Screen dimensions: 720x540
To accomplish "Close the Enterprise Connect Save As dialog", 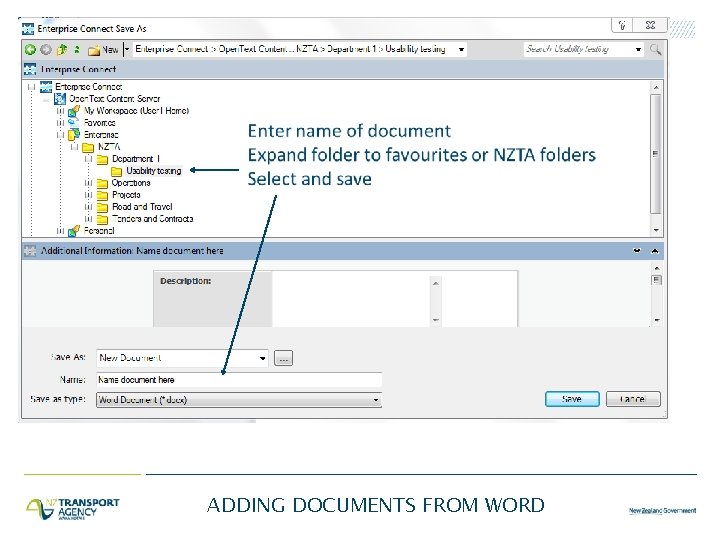I will point(650,25).
